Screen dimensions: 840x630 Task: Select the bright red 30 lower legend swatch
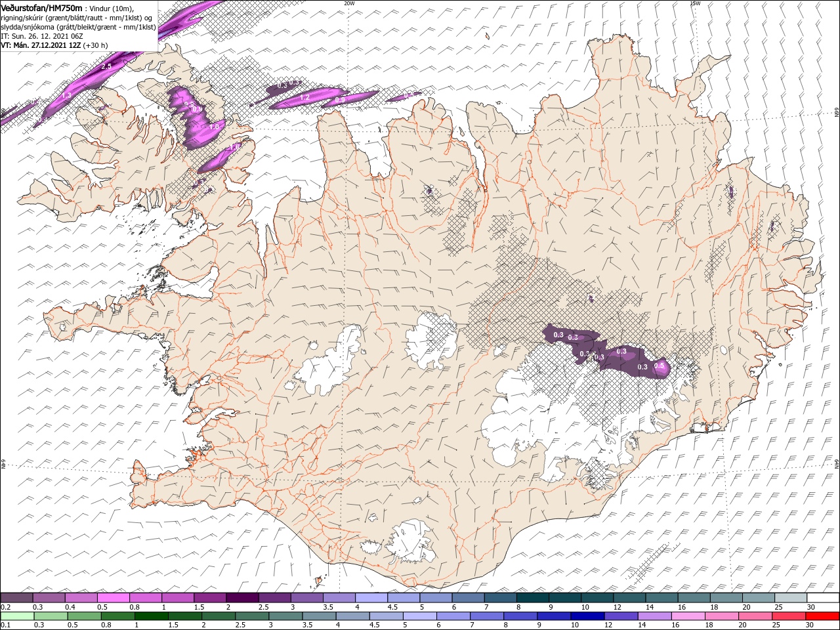coord(822,616)
